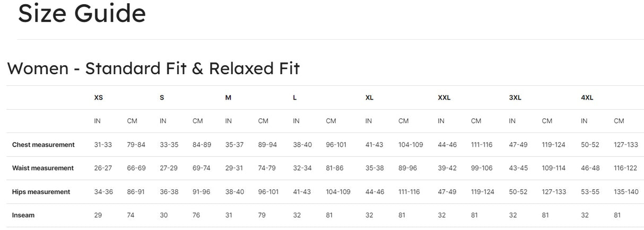
Task: Click the S hips value 36-38 inches
Action: (169, 192)
